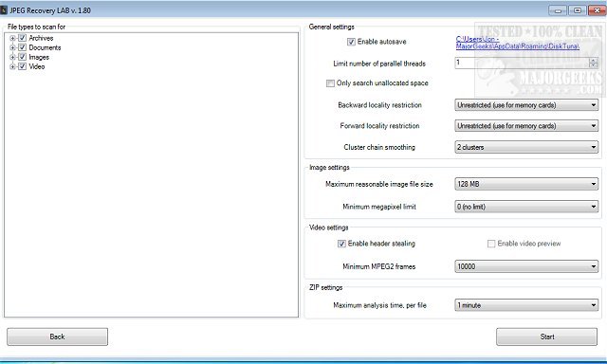Select the Archives tree item label
Viewport: 607px width, 364px height.
click(41, 38)
